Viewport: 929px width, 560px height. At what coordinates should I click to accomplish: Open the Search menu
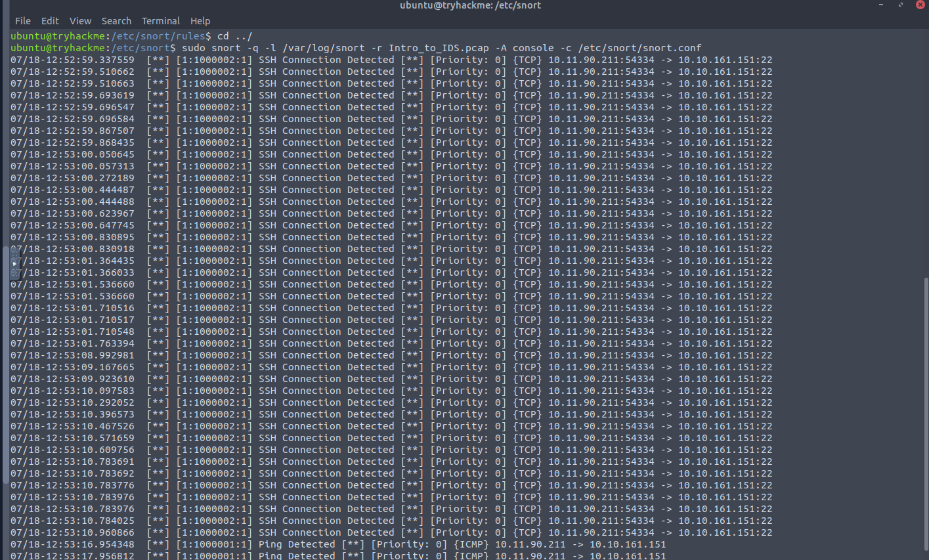(116, 21)
